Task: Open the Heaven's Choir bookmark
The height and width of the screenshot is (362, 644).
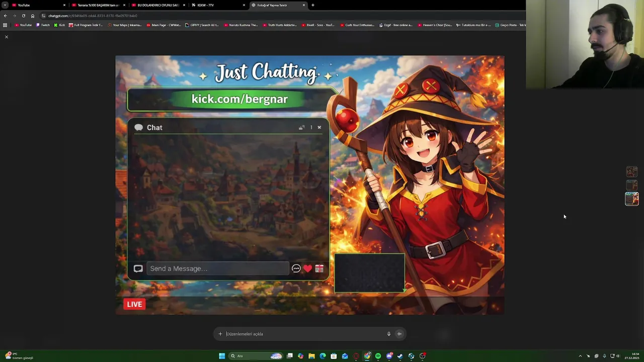Action: coord(435,25)
